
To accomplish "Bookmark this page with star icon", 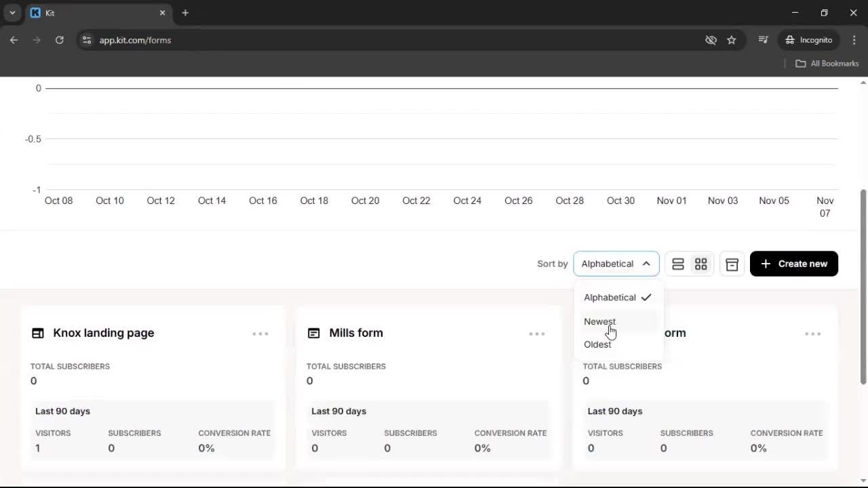I will pyautogui.click(x=731, y=40).
